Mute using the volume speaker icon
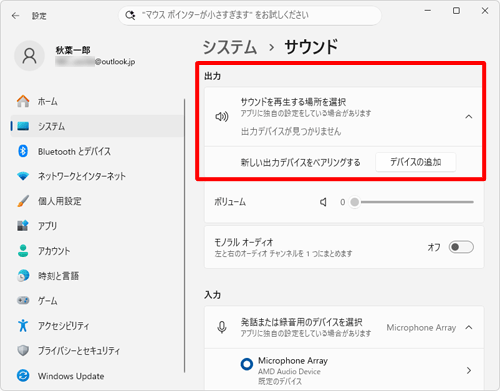The width and height of the screenshot is (500, 391). (x=323, y=202)
